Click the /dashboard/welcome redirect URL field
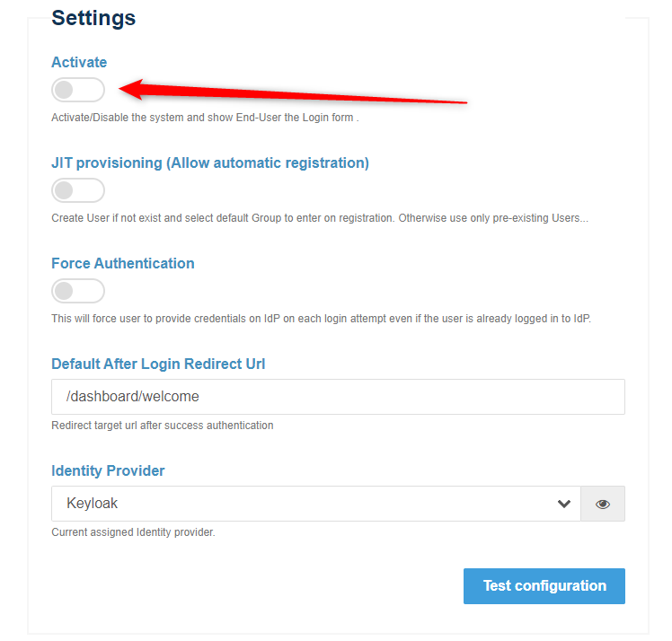Image resolution: width=672 pixels, height=641 pixels. click(x=338, y=397)
